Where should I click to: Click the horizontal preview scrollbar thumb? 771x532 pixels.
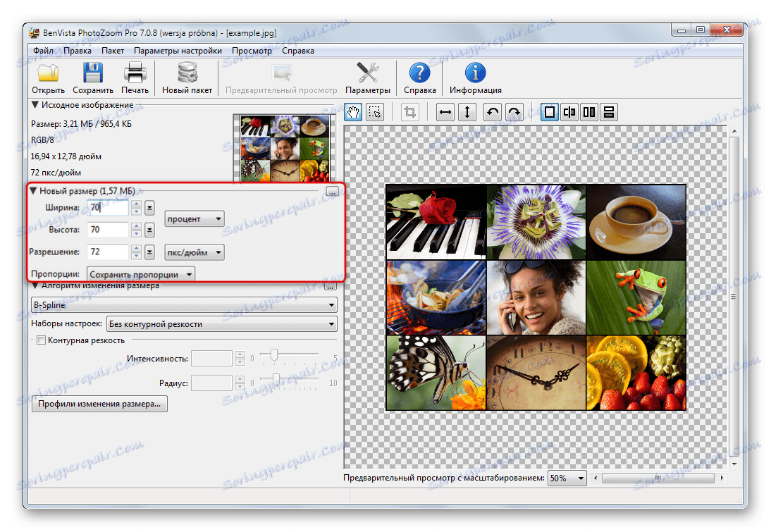click(x=658, y=478)
